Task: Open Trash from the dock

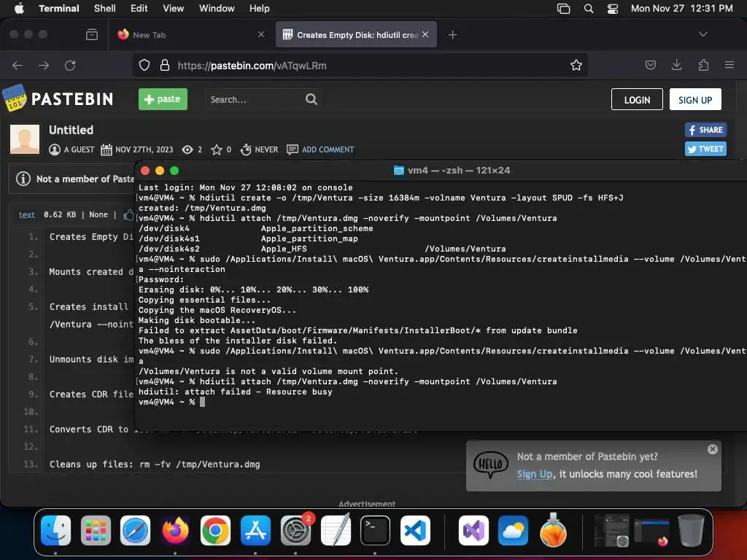Action: point(691,531)
